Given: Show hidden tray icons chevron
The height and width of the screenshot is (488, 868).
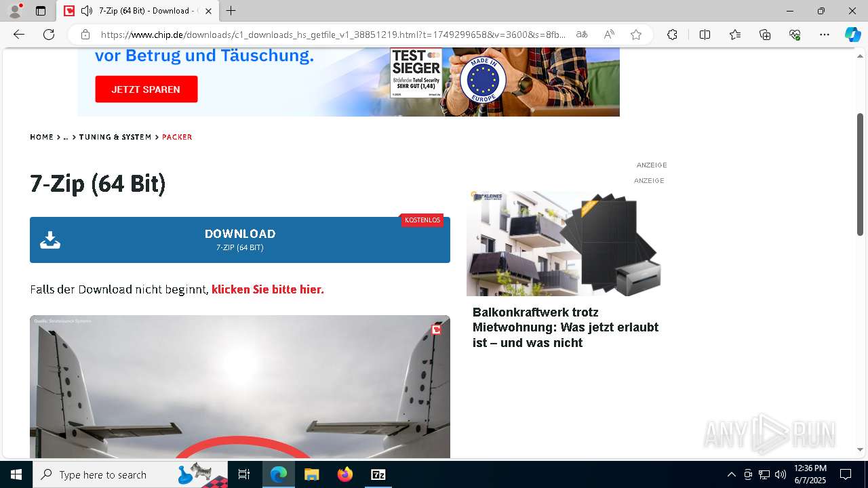Looking at the screenshot, I should pyautogui.click(x=731, y=474).
